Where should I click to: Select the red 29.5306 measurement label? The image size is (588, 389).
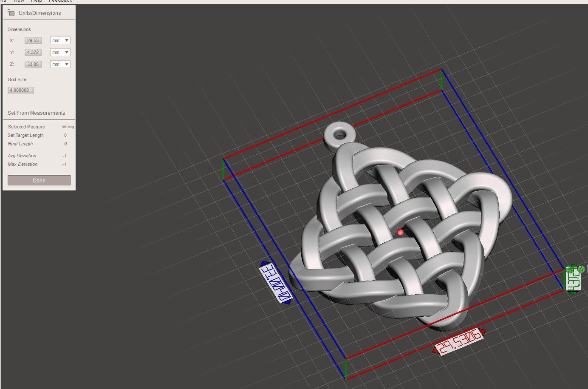459,341
